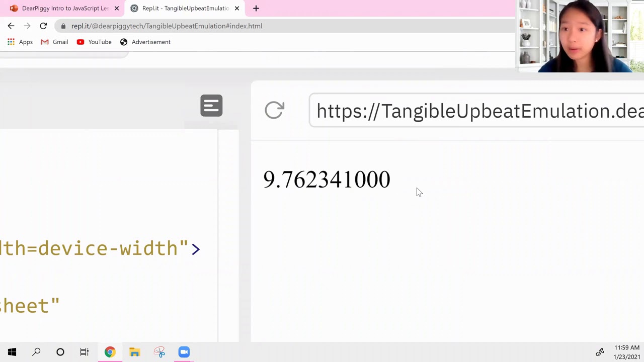The height and width of the screenshot is (362, 644).
Task: Open the Advertisement bookmark
Action: (x=145, y=42)
